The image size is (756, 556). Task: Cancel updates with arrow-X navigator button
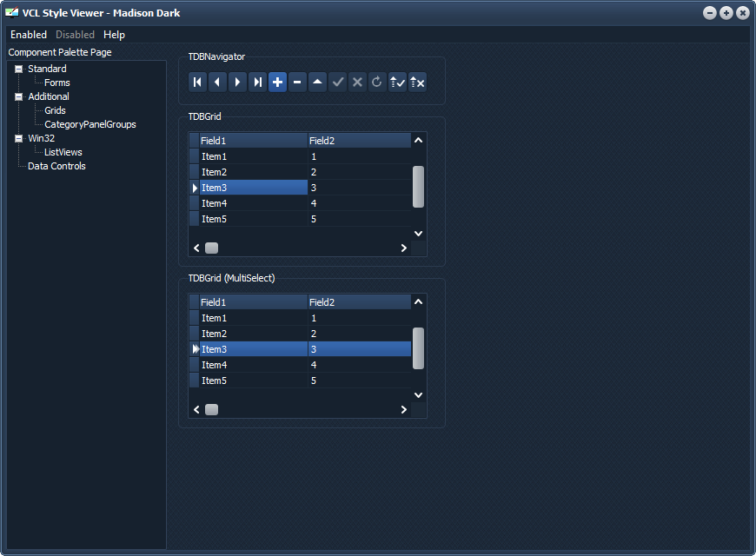[417, 82]
